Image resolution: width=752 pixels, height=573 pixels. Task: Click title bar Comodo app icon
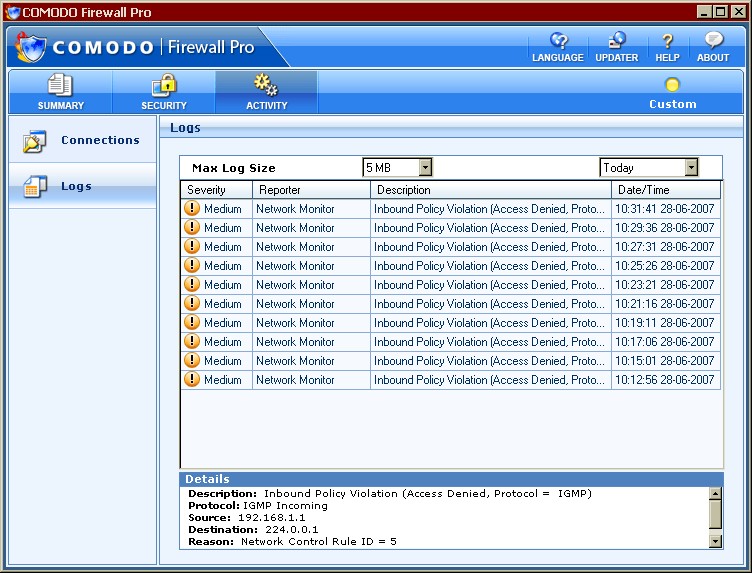tap(14, 12)
